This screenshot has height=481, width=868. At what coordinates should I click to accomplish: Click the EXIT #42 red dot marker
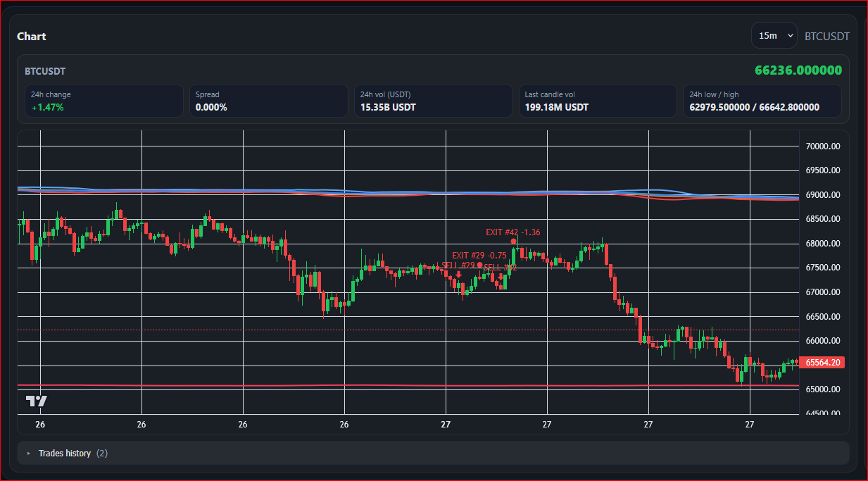click(x=514, y=242)
